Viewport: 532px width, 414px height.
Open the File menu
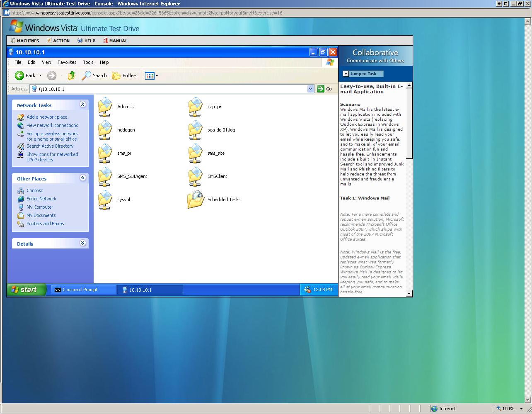18,62
